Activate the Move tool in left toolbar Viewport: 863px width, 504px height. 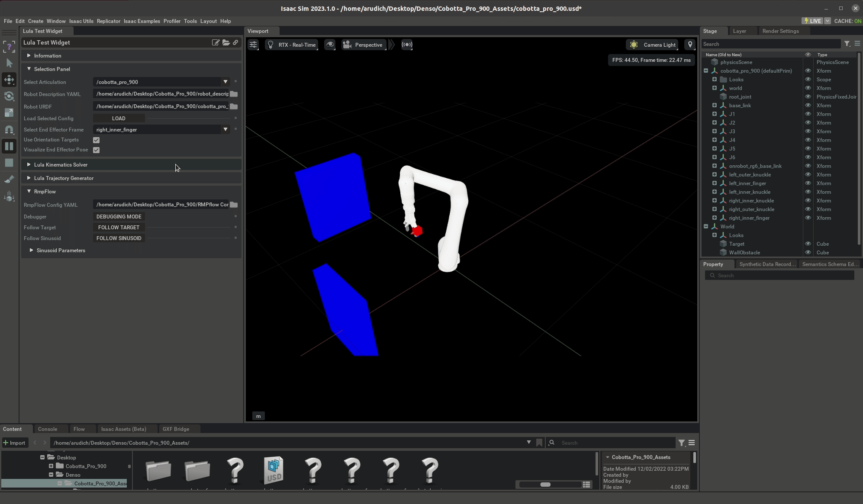pyautogui.click(x=9, y=80)
